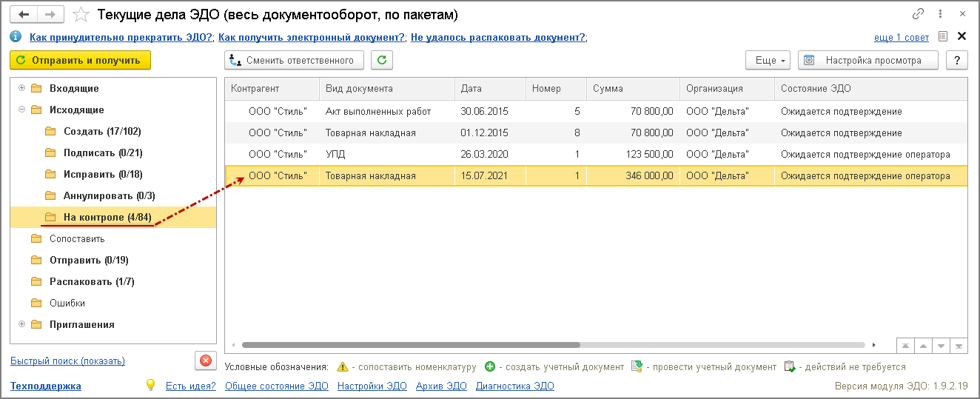Select the 'Распаковать (1/7)' folder
The height and width of the screenshot is (399, 980).
pyautogui.click(x=113, y=282)
